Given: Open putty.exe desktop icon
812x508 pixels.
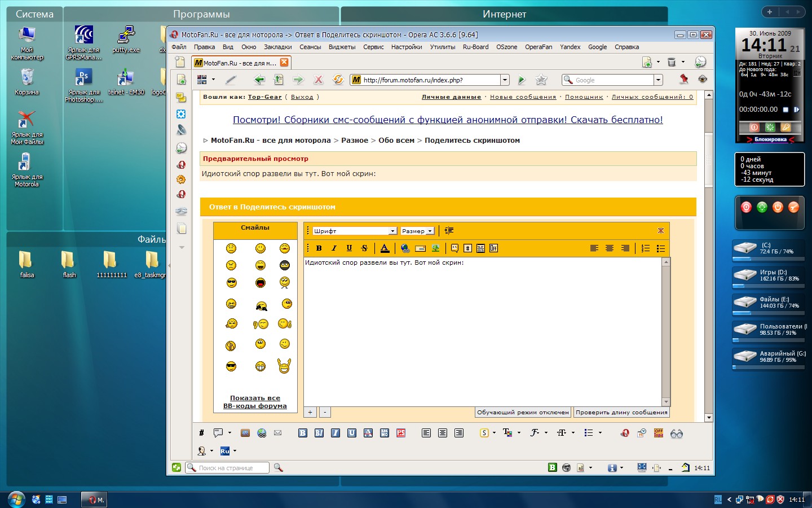Looking at the screenshot, I should 126,39.
